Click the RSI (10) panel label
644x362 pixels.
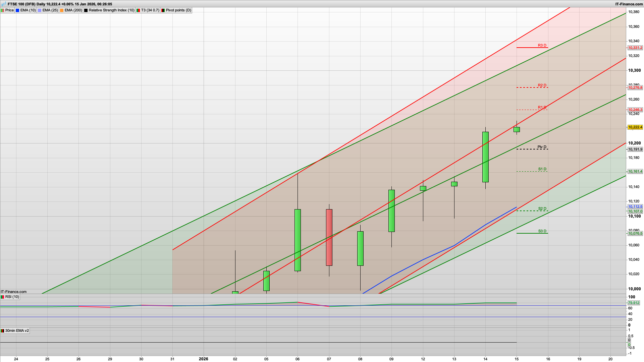click(x=13, y=297)
